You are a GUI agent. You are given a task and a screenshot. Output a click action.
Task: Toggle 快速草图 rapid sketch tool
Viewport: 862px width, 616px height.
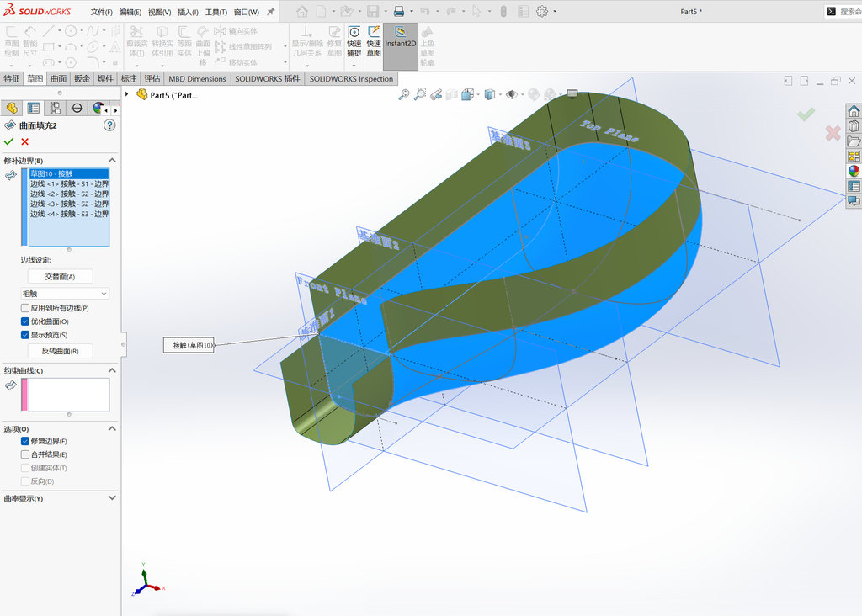click(x=374, y=41)
